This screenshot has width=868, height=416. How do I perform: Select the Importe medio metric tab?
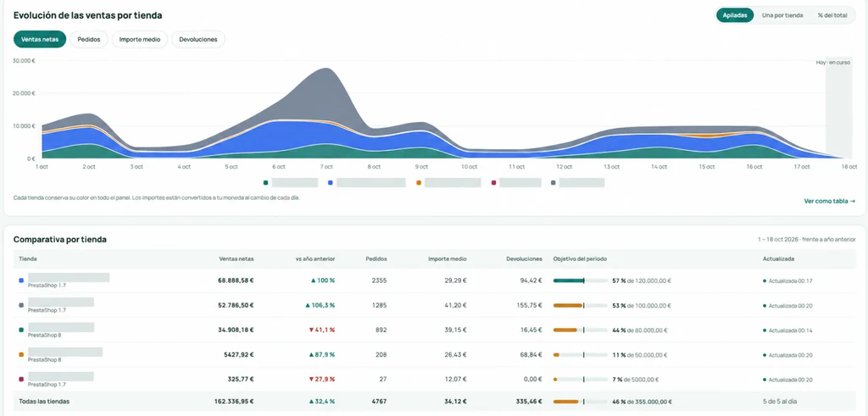point(140,39)
